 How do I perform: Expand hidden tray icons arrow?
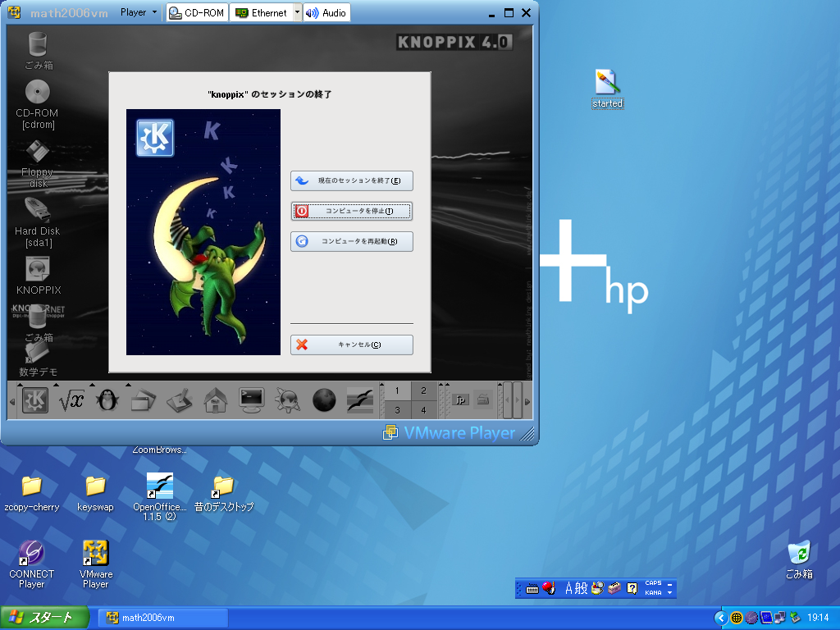click(721, 618)
